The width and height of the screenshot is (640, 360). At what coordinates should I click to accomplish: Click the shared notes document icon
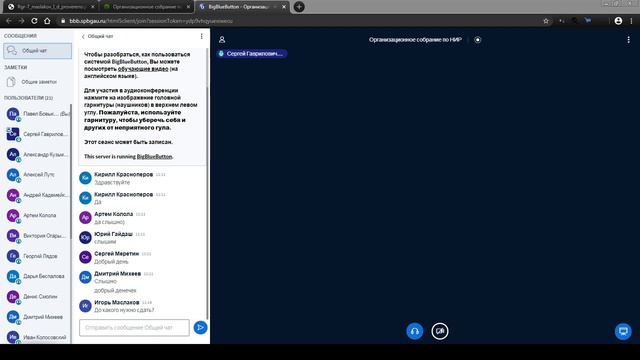[x=11, y=82]
